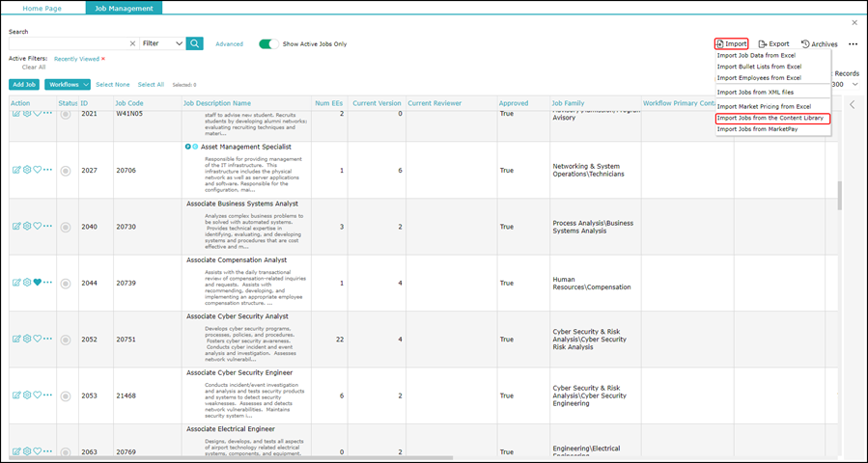Focus the Search text field
This screenshot has height=463, width=868.
click(x=69, y=43)
